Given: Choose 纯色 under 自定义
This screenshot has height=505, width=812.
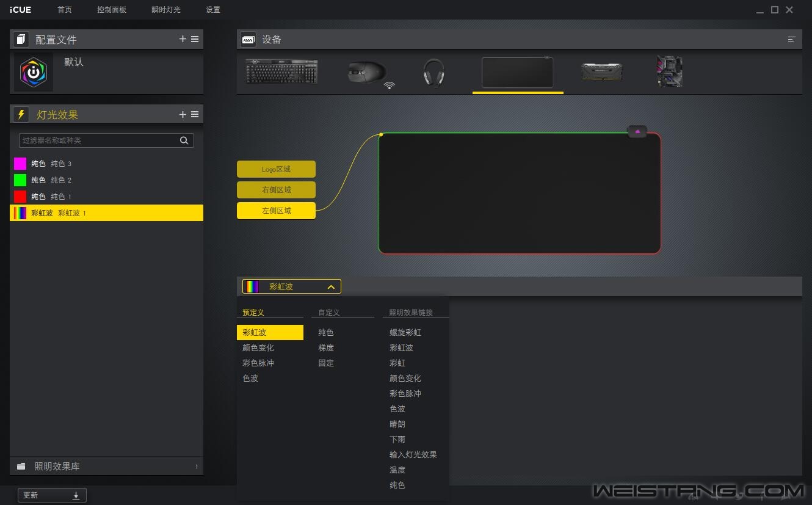Looking at the screenshot, I should click(x=326, y=333).
